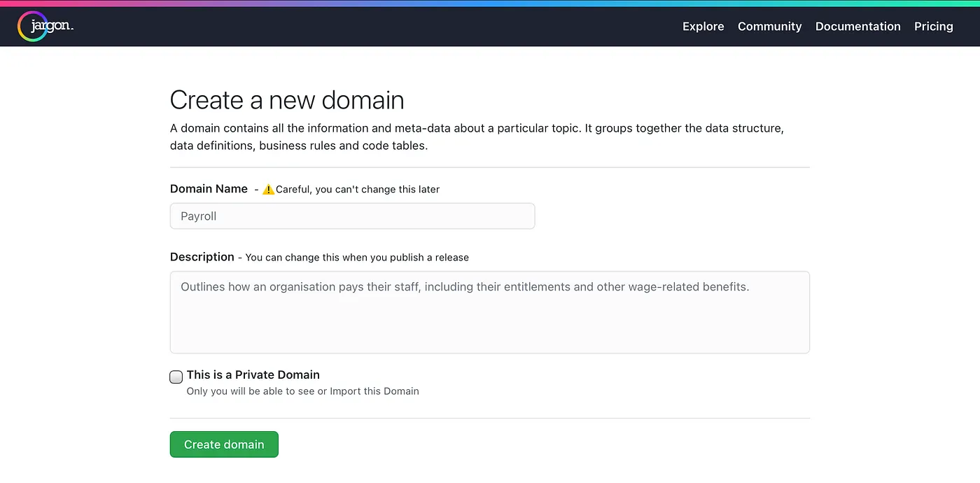
Task: Click the 'Description' field label
Action: pos(202,257)
